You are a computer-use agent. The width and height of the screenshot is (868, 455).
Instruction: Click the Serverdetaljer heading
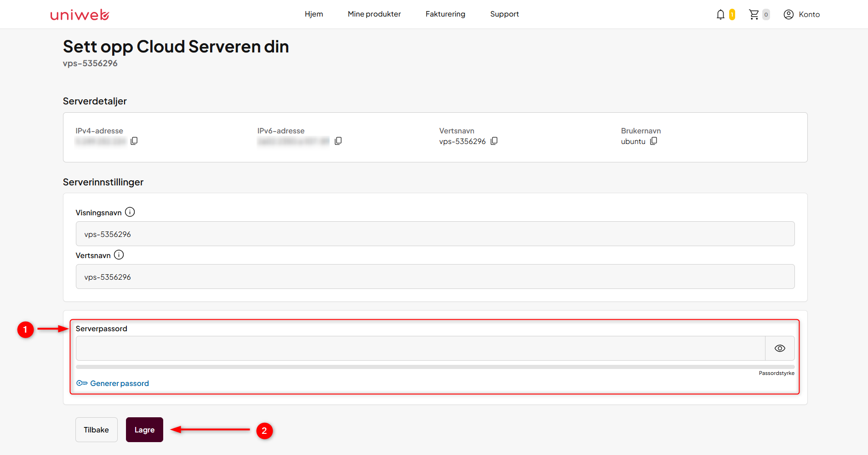95,101
